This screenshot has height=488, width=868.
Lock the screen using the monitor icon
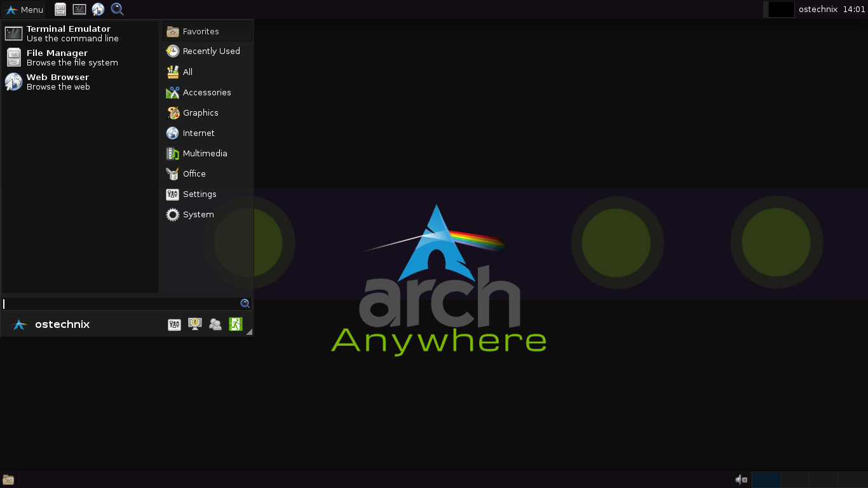pos(195,325)
